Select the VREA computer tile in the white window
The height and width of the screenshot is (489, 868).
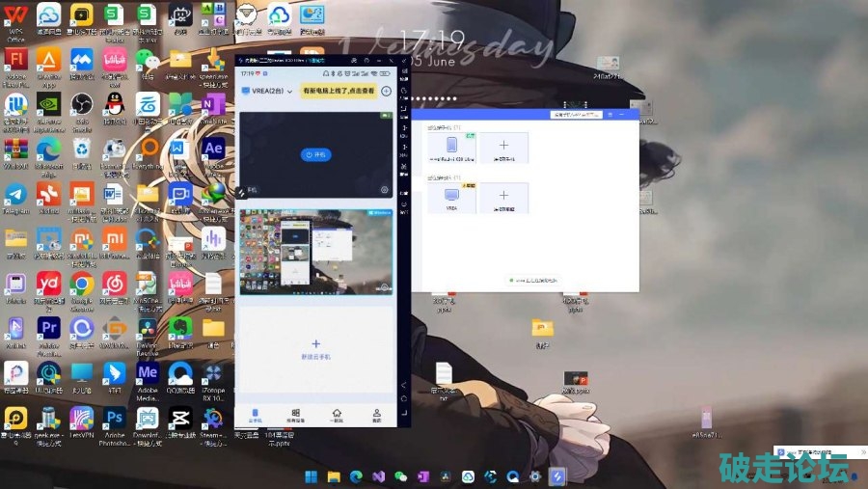point(451,198)
